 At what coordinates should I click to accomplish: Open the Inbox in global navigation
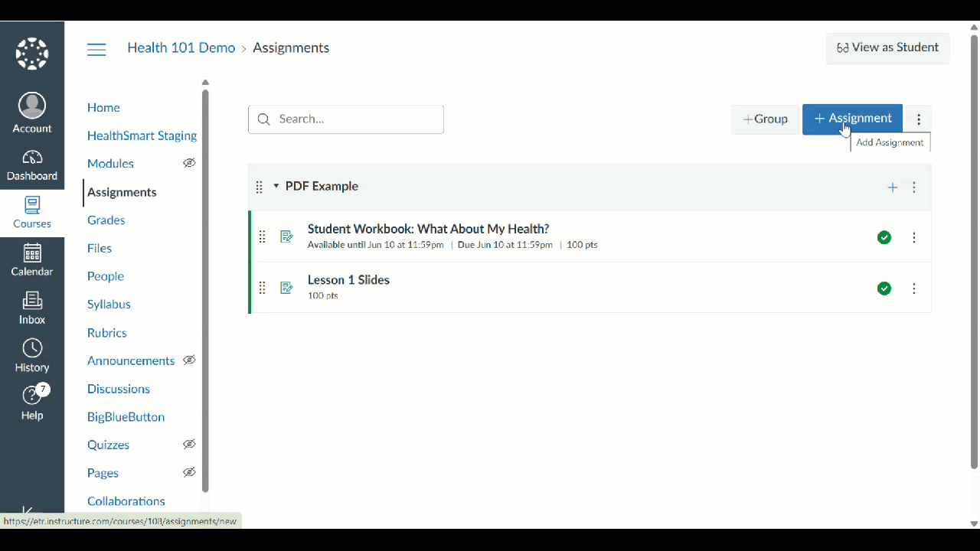(32, 309)
